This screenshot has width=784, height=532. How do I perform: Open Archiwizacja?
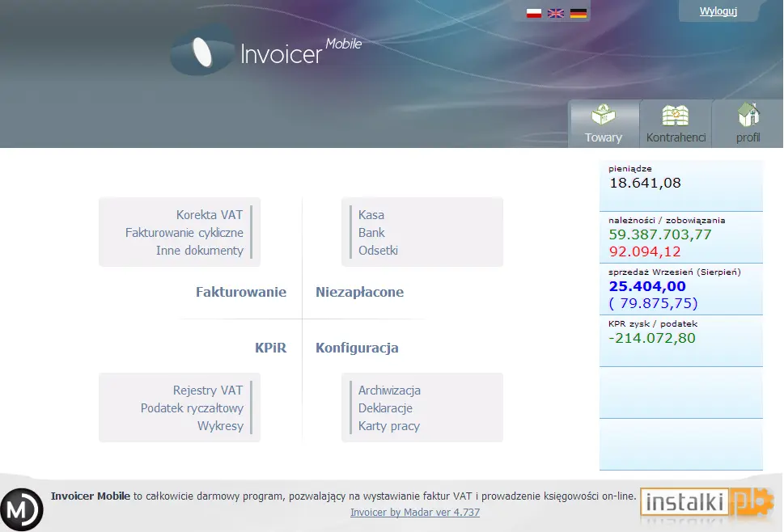[389, 391]
